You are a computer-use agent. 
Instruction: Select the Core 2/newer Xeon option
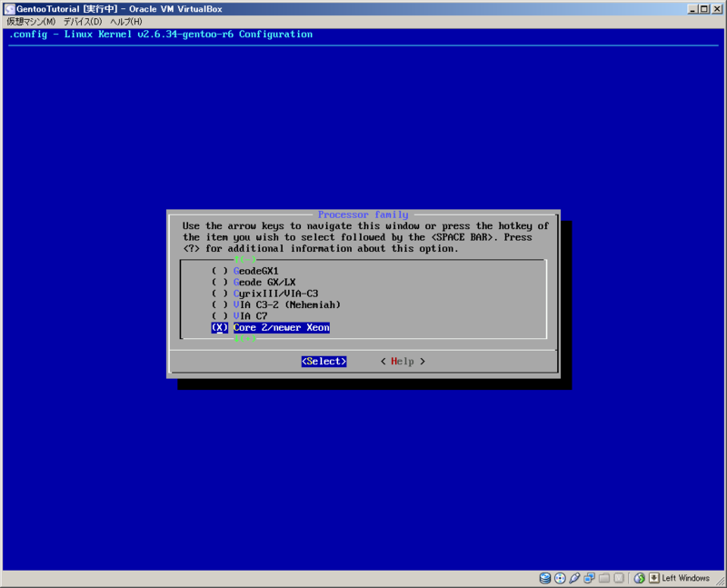pyautogui.click(x=270, y=327)
